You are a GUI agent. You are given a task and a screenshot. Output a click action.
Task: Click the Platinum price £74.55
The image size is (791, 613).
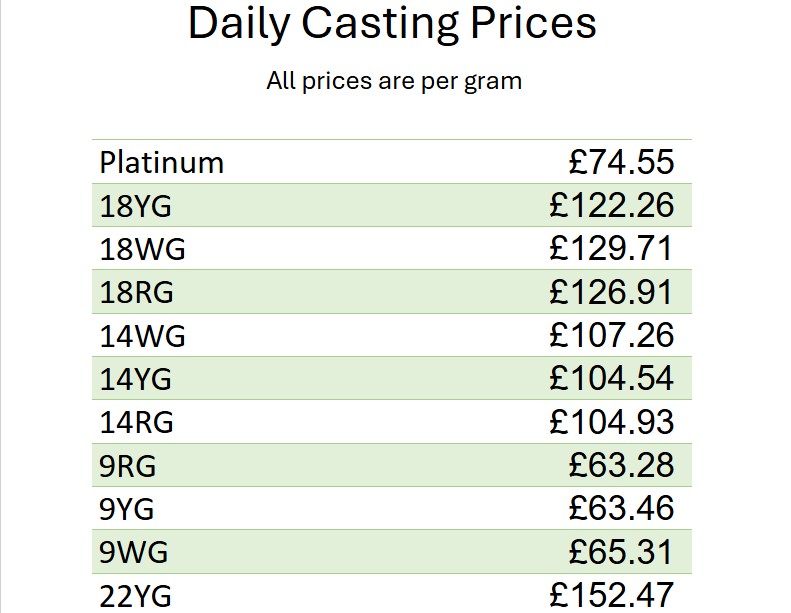coord(621,162)
